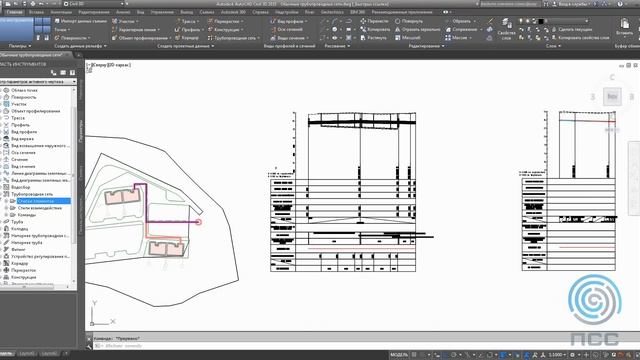Click Импорт данных съемки button
Image resolution: width=640 pixels, height=360 pixels.
pos(81,21)
